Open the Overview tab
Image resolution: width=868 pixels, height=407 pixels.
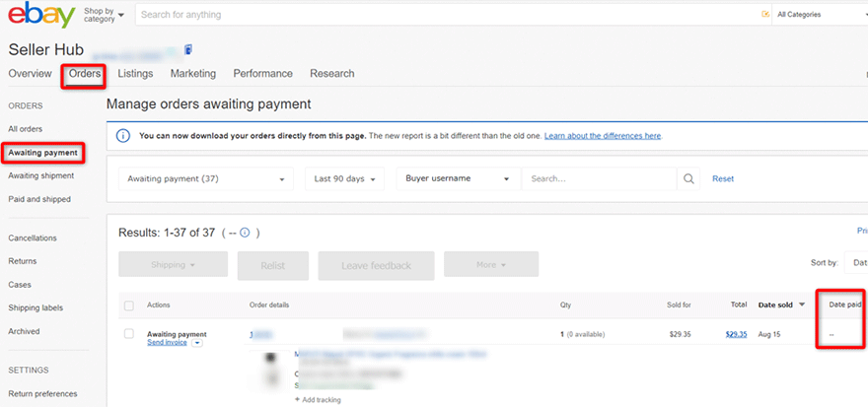[30, 74]
